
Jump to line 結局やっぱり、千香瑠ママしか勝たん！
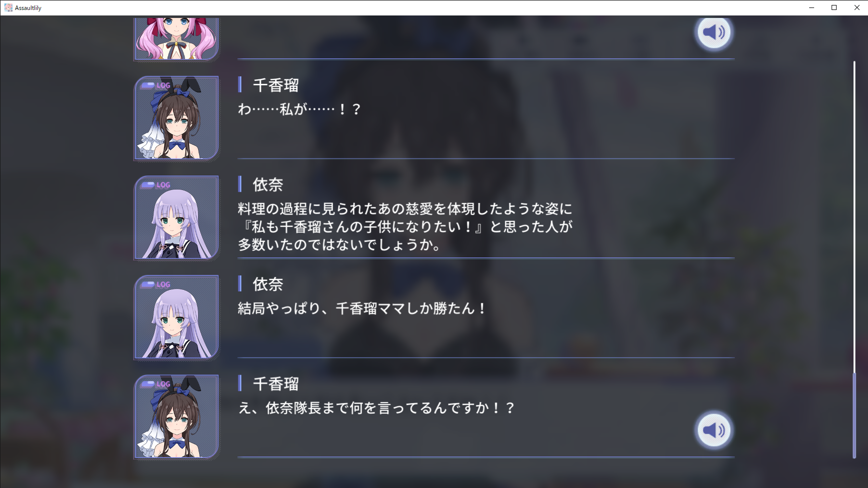tap(362, 308)
